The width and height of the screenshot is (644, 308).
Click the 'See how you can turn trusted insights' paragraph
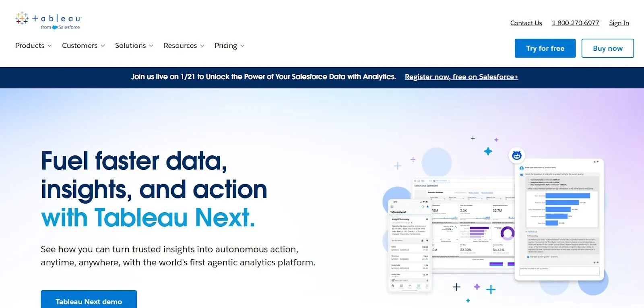[178, 256]
